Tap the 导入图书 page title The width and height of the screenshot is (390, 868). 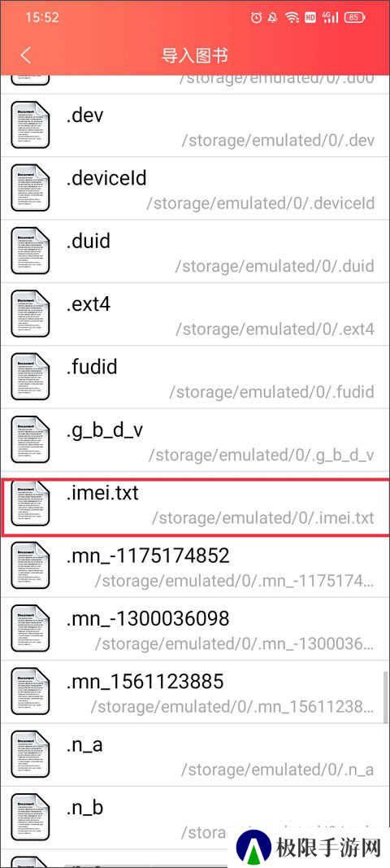pos(195,55)
